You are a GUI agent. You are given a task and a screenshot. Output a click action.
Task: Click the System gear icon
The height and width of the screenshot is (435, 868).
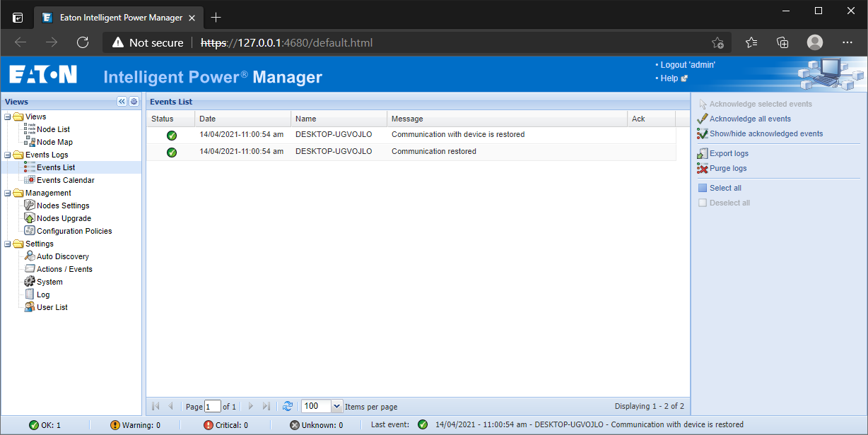coord(30,282)
